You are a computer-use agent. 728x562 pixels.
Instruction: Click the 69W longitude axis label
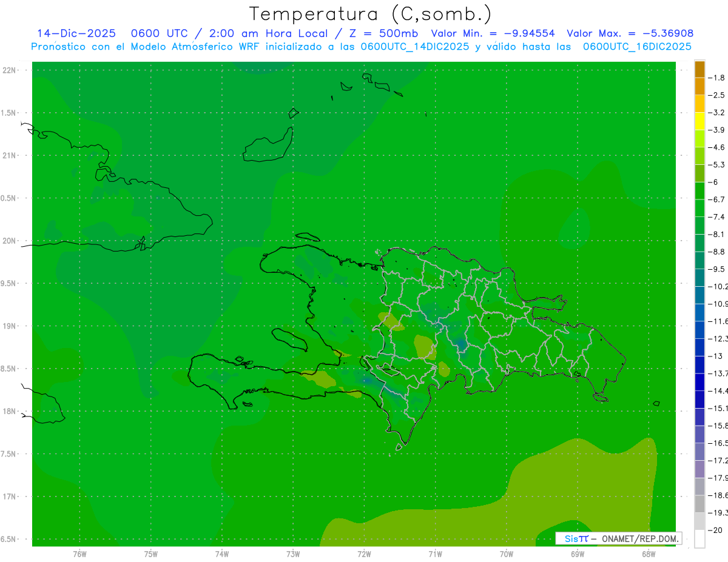click(578, 554)
